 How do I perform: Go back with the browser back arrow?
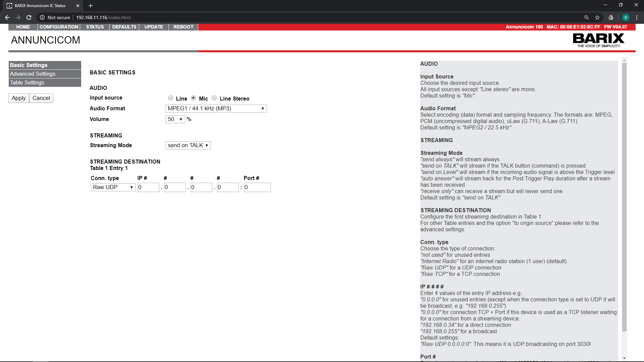tap(7, 17)
